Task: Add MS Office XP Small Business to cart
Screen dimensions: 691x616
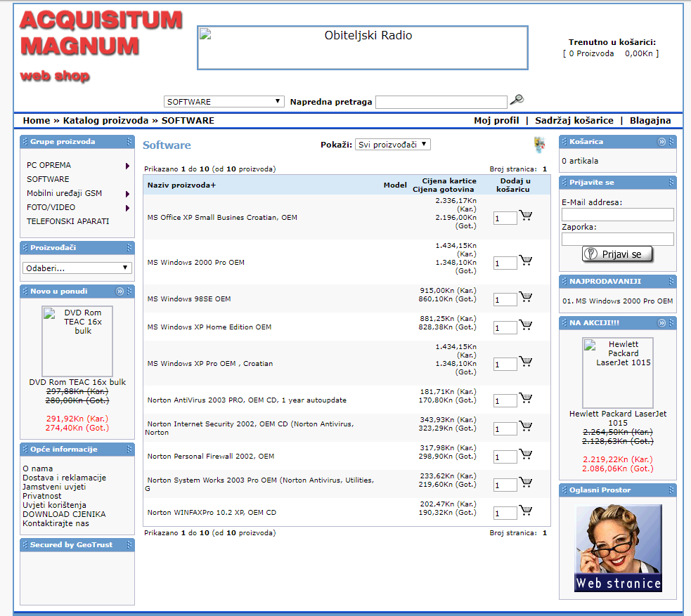Action: tap(525, 216)
